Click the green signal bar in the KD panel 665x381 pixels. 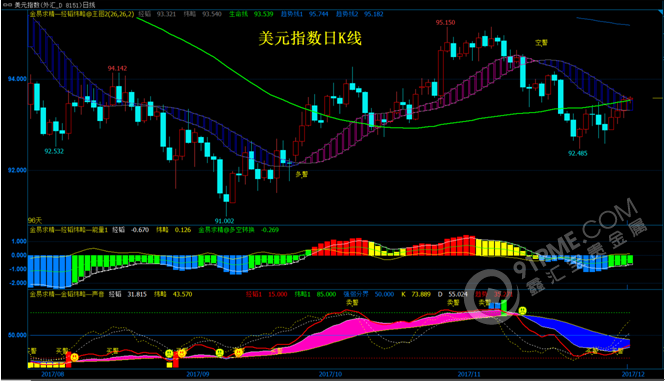[x=504, y=306]
